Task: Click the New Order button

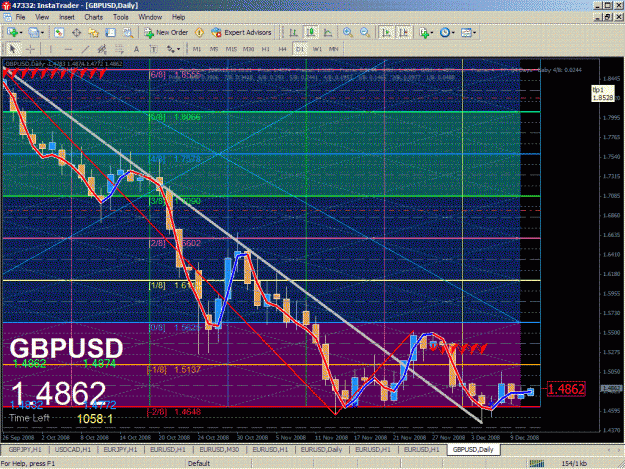Action: [166, 33]
